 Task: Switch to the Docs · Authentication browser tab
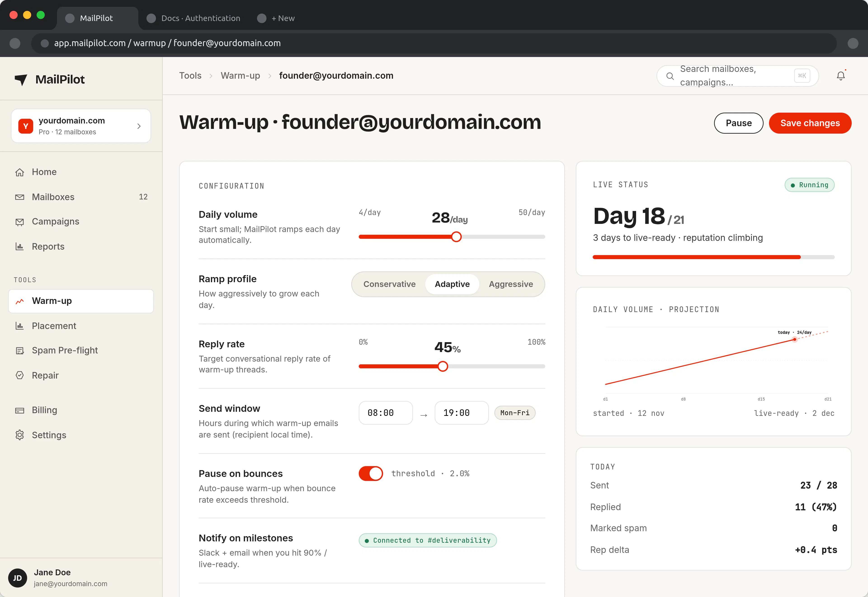[x=193, y=18]
